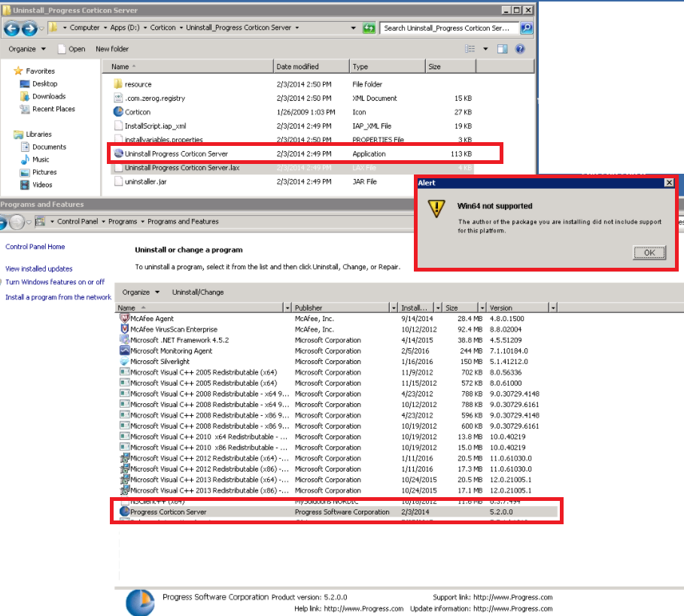Image resolution: width=684 pixels, height=616 pixels.
Task: Select Favorites star in navigation pane
Action: coord(18,71)
